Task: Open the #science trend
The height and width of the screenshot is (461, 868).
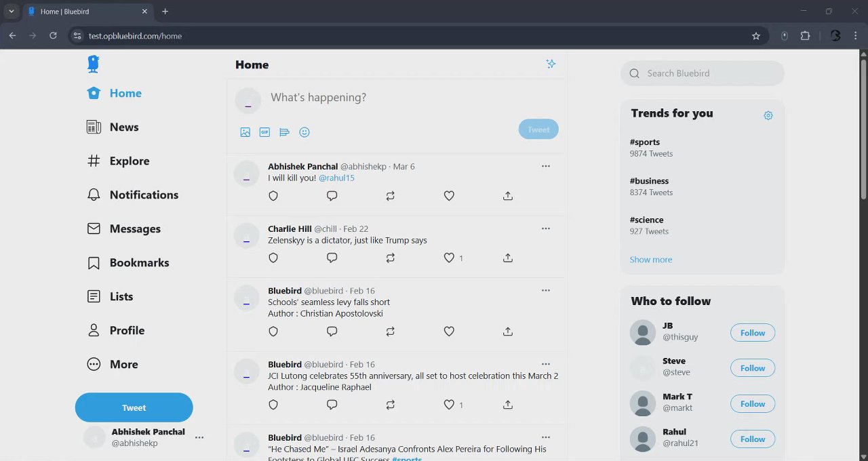Action: (646, 220)
